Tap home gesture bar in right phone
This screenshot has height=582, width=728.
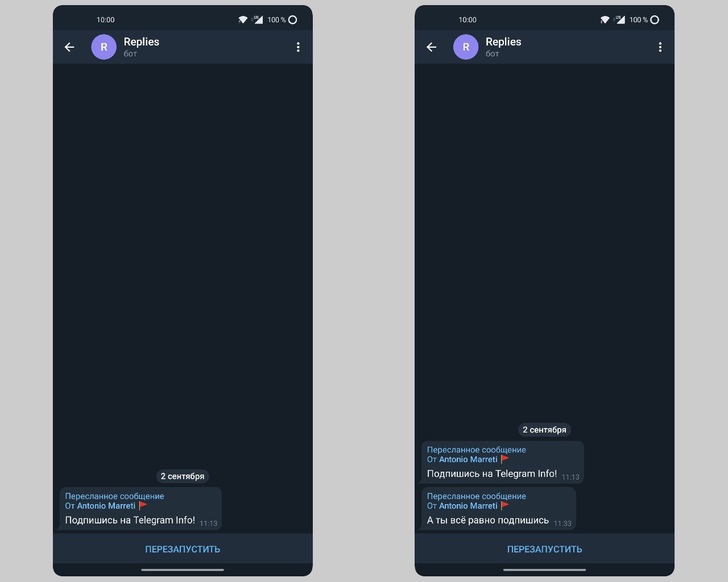click(545, 569)
